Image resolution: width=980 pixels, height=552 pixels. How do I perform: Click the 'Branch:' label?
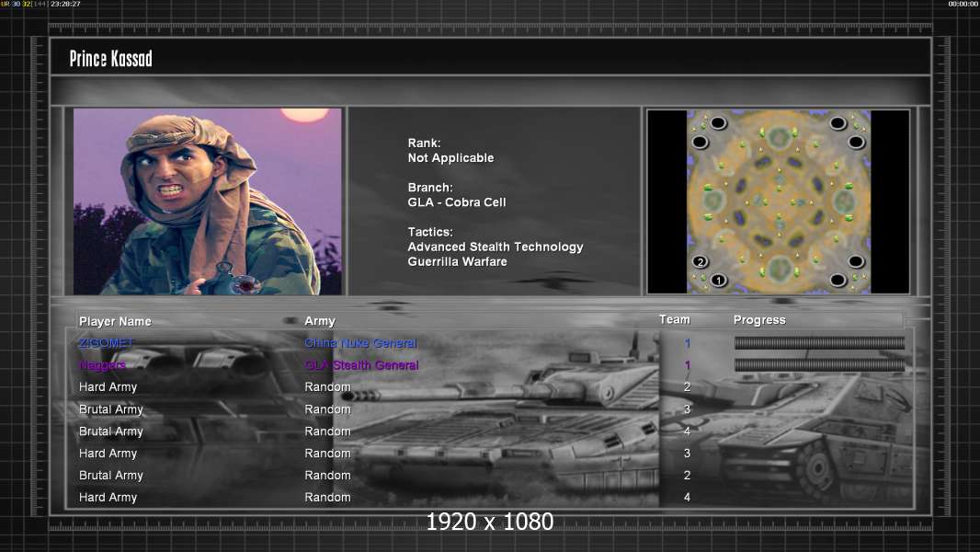430,188
